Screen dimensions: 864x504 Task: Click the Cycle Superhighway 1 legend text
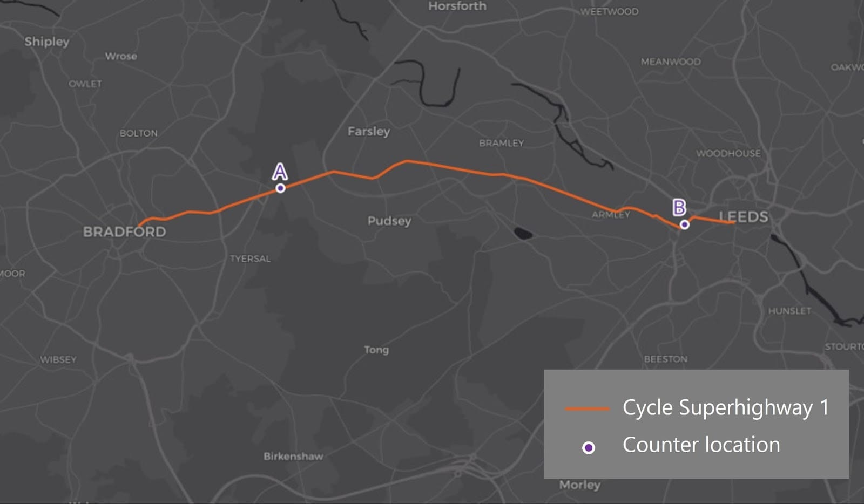pyautogui.click(x=726, y=407)
